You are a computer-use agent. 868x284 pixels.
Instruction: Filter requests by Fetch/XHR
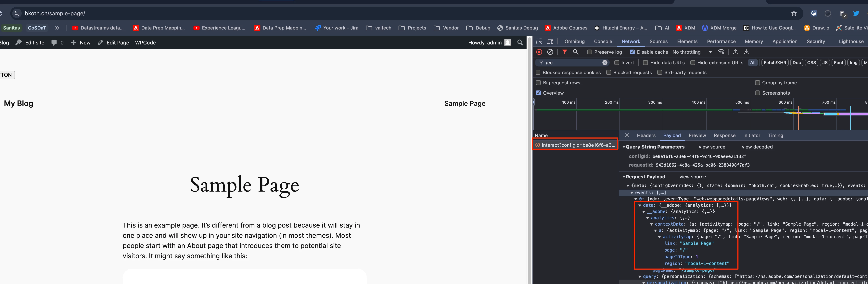point(775,63)
